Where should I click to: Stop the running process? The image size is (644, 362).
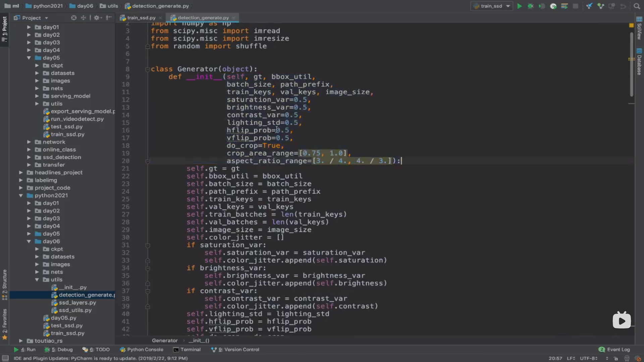pos(576,6)
